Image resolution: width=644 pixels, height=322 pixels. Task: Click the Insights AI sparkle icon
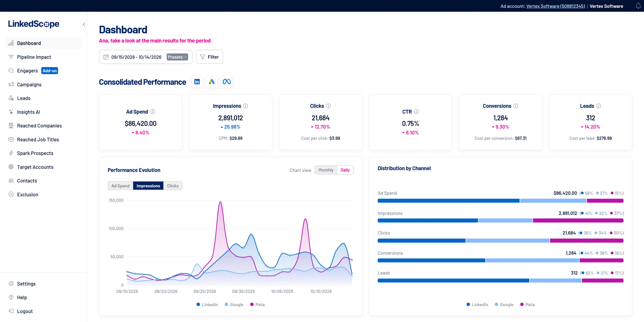pyautogui.click(x=11, y=112)
